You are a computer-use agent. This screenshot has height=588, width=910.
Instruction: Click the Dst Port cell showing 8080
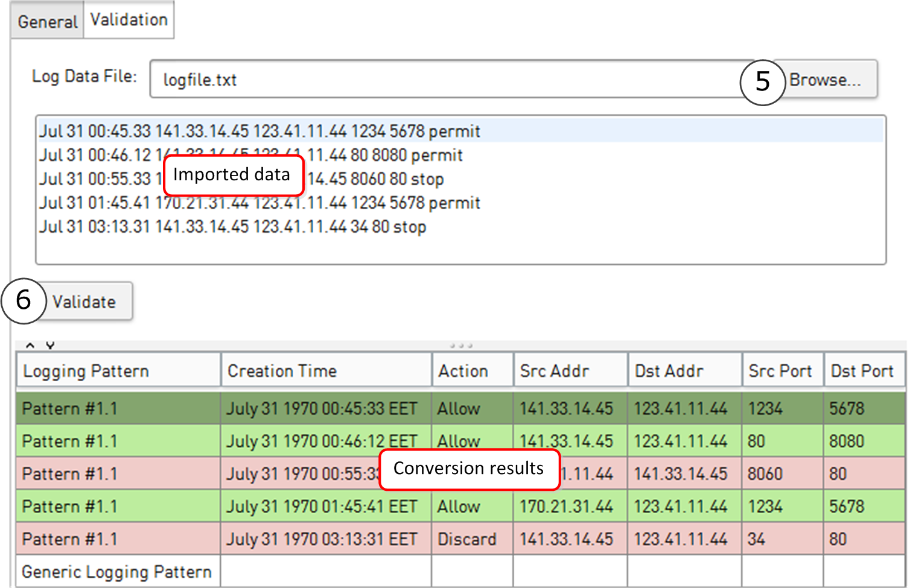pos(846,441)
